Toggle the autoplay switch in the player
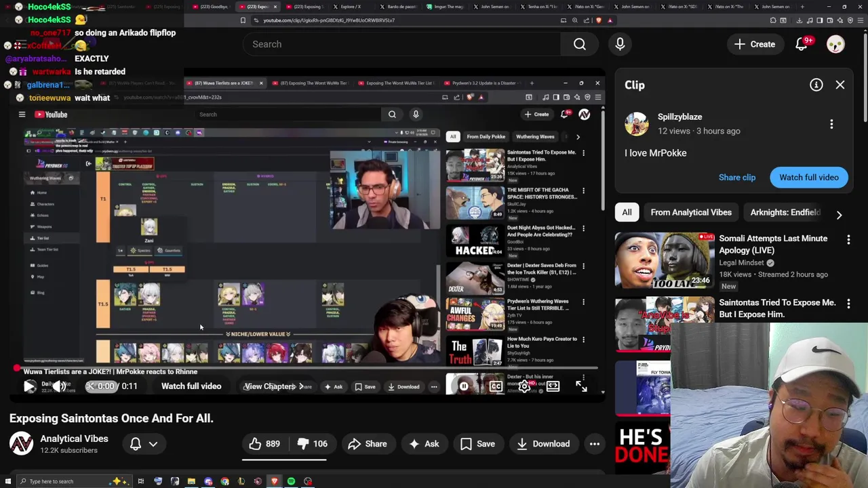 [x=465, y=386]
